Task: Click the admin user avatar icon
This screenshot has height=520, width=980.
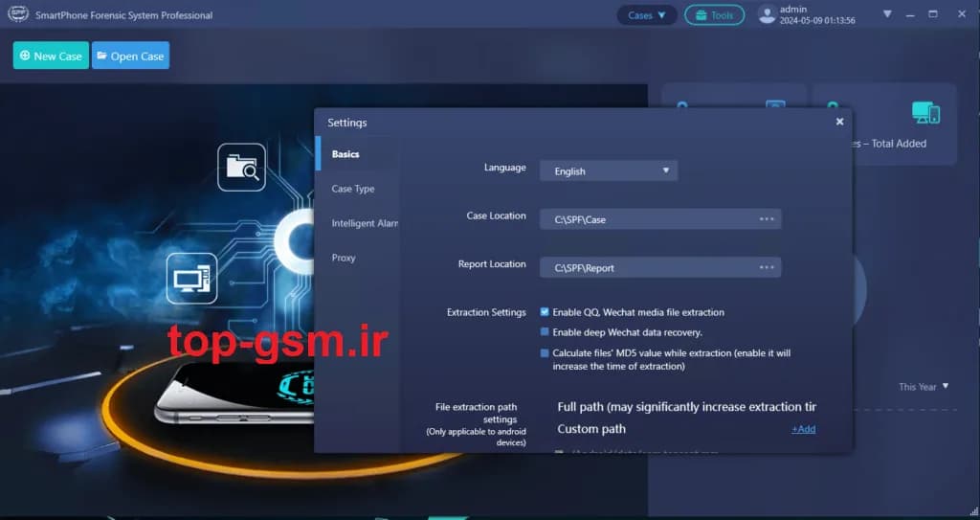Action: pyautogui.click(x=767, y=15)
